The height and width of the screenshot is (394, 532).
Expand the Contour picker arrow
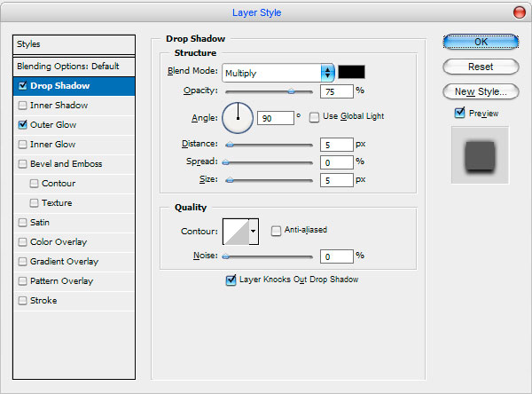point(254,231)
